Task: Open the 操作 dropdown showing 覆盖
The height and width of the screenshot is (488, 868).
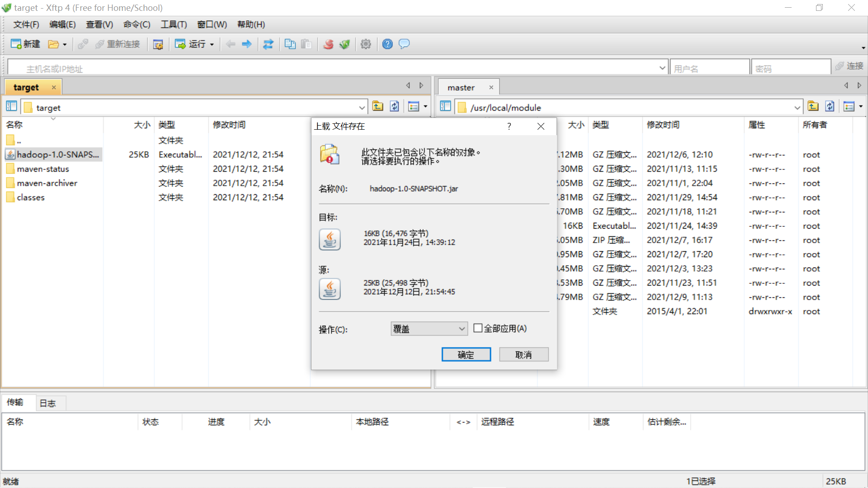Action: coord(429,329)
